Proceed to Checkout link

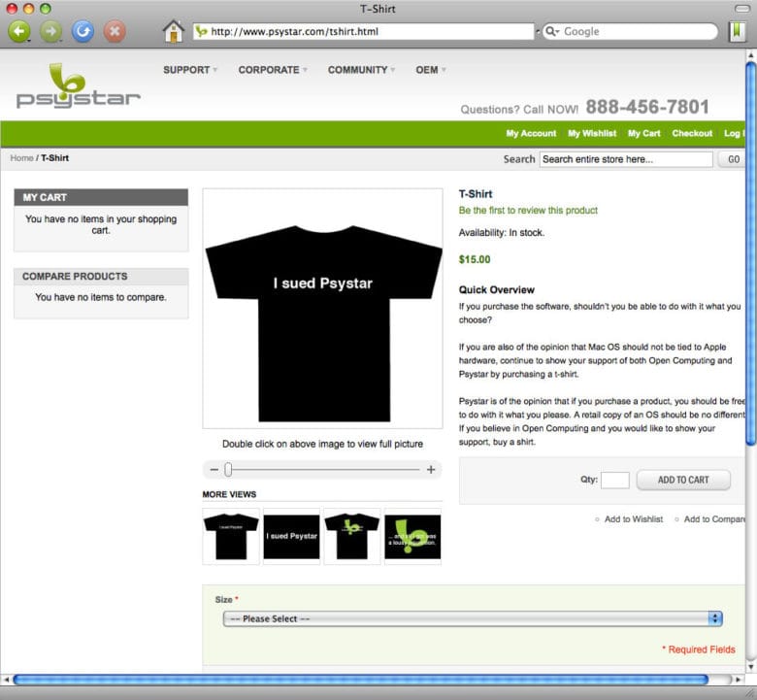(692, 133)
